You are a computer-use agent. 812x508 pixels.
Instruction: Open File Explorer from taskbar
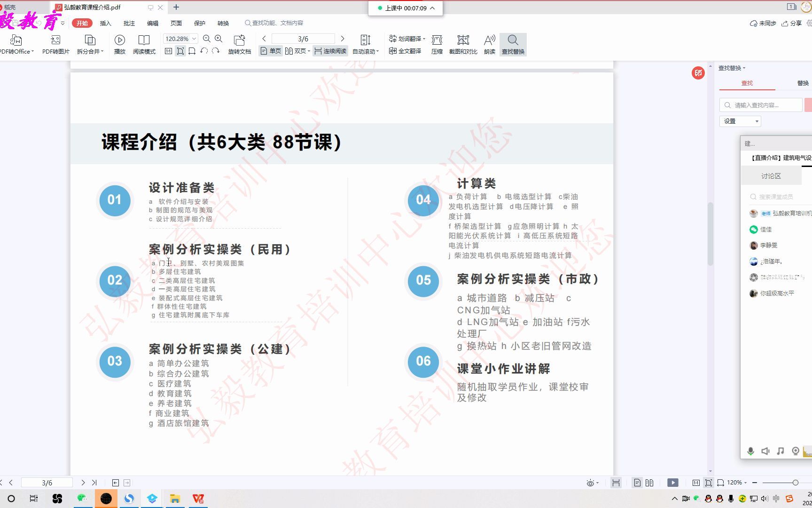click(175, 499)
